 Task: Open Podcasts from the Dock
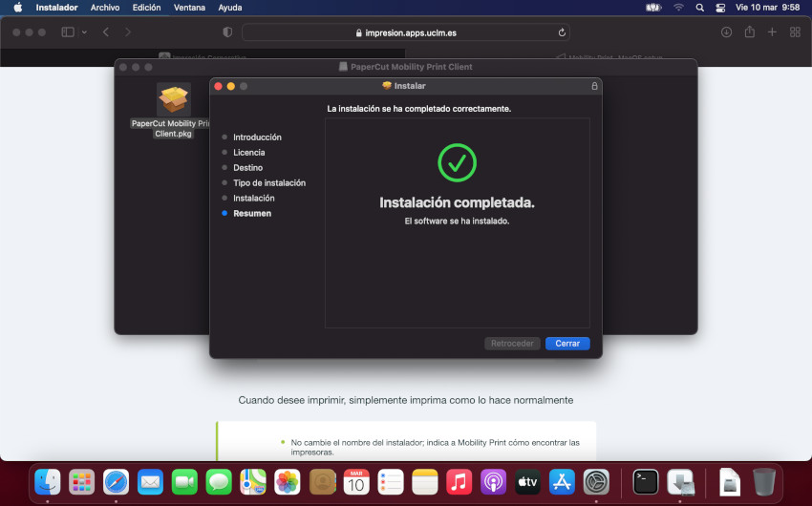(x=493, y=482)
